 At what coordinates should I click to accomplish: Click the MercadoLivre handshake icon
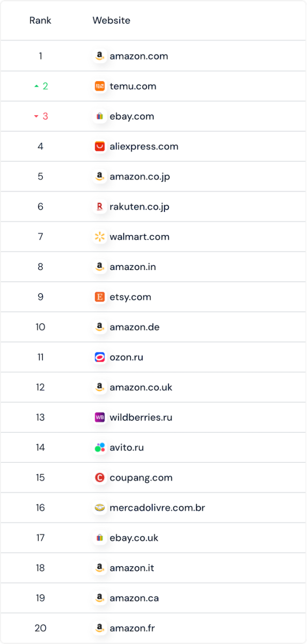pos(100,507)
